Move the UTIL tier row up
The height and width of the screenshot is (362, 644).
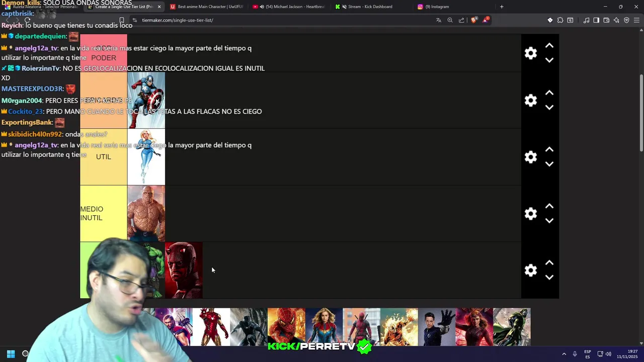pos(549,150)
